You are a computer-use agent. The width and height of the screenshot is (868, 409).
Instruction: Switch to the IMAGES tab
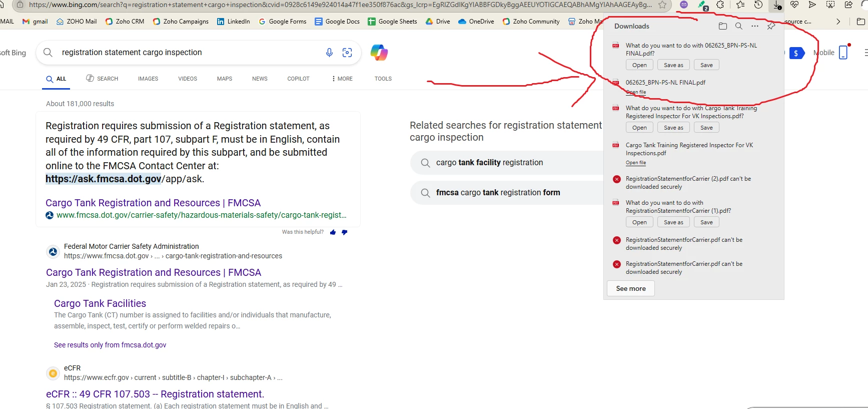(x=148, y=79)
